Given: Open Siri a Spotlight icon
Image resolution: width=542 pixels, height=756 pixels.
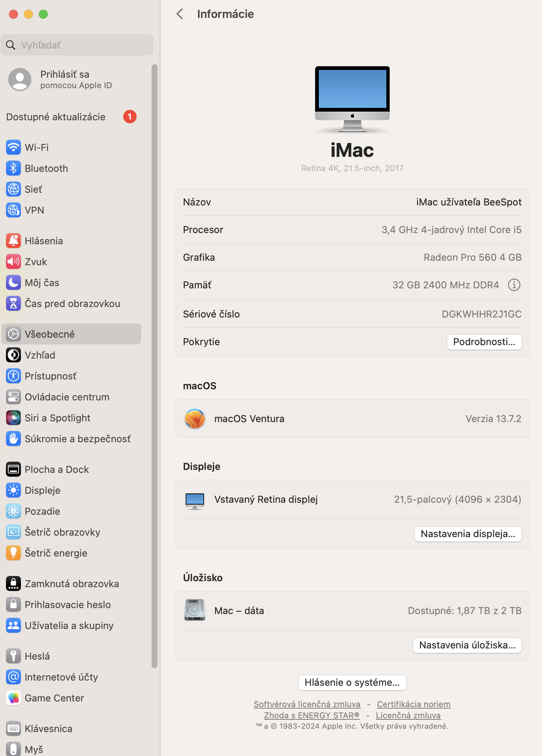Looking at the screenshot, I should 13,418.
